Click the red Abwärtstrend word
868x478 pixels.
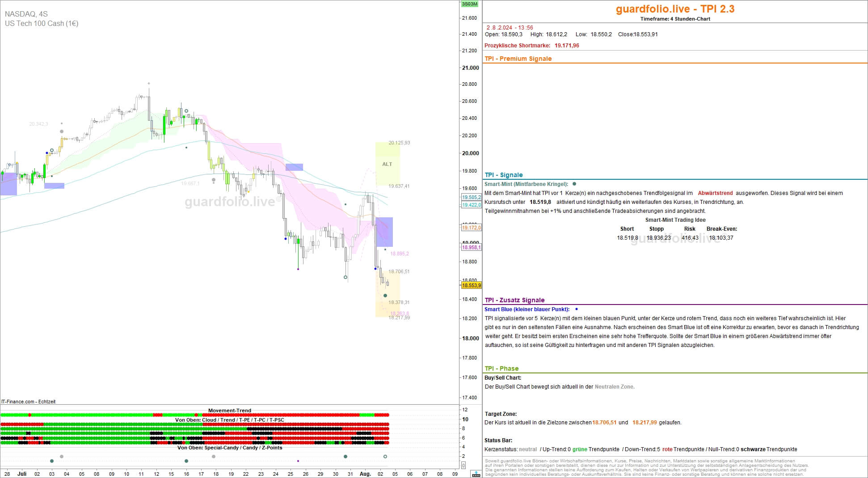coord(715,193)
